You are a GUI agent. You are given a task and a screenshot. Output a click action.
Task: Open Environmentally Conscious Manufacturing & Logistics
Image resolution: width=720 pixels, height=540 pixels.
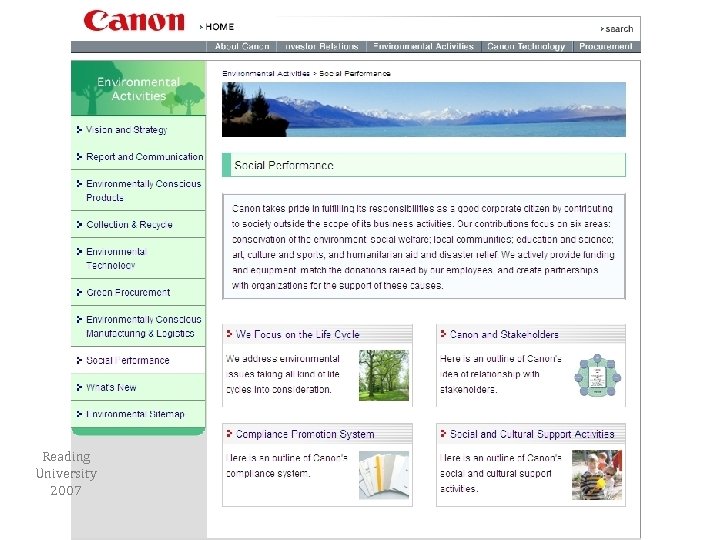click(x=144, y=326)
